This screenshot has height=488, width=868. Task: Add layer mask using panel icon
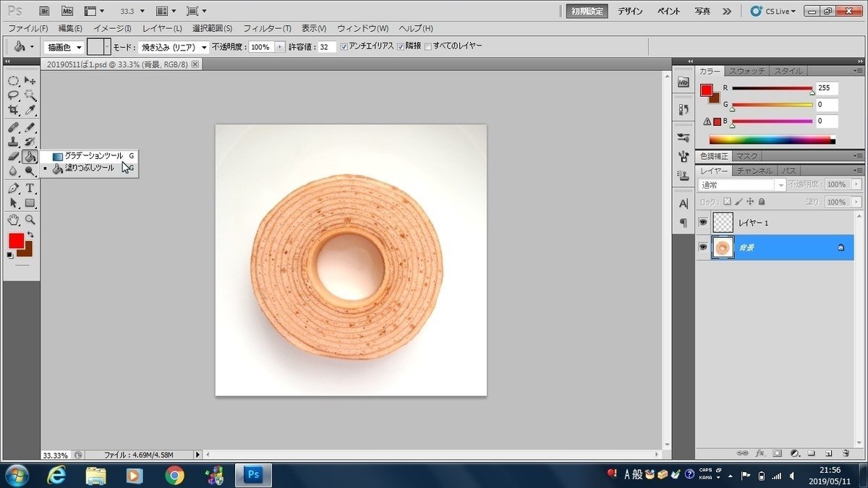tap(777, 453)
